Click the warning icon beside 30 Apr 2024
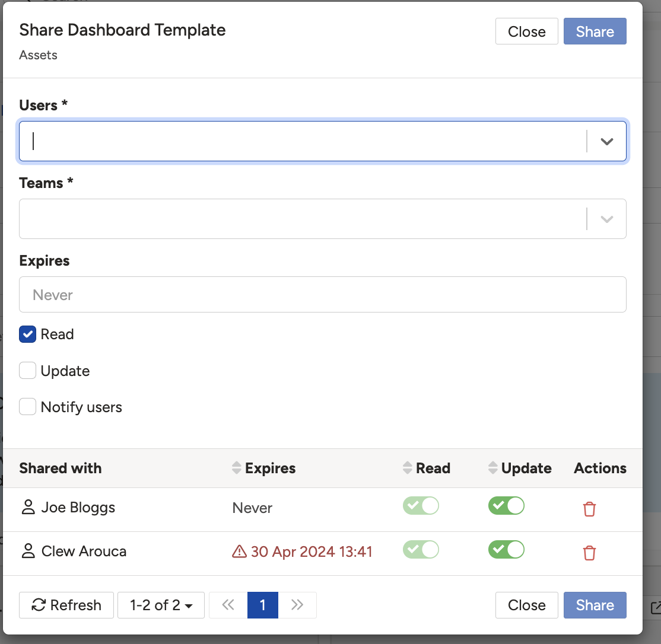The height and width of the screenshot is (644, 661). pos(240,551)
